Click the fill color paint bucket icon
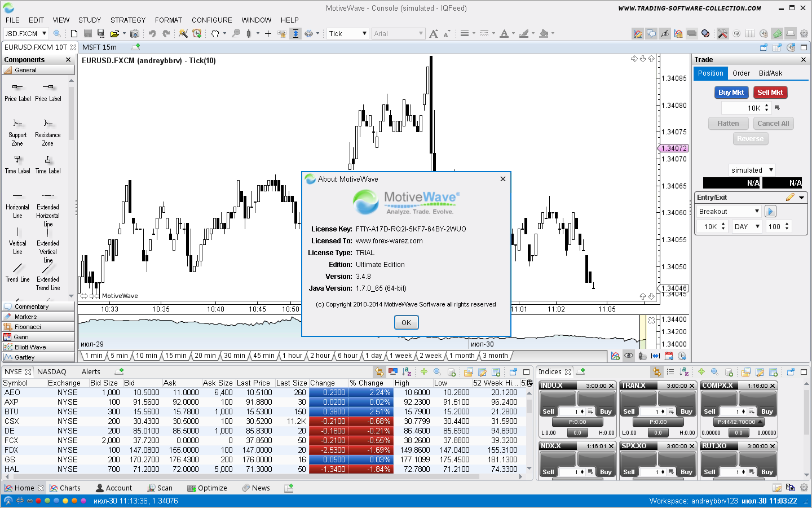This screenshot has width=812, height=508. pos(544,34)
